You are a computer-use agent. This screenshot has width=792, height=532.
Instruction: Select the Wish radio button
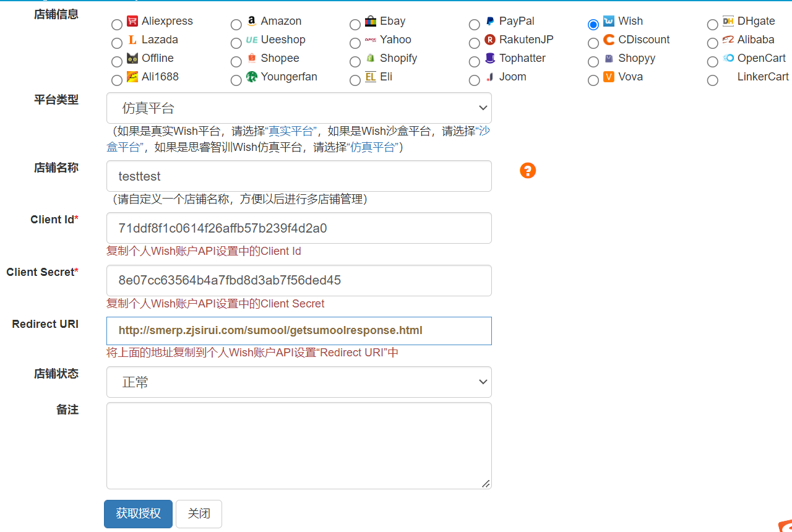tap(593, 25)
